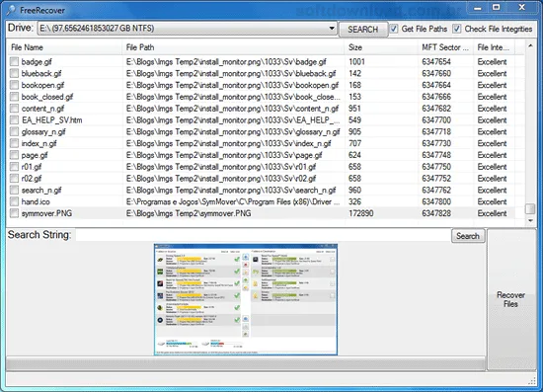Click the Search string button
The image size is (543, 392).
(468, 236)
